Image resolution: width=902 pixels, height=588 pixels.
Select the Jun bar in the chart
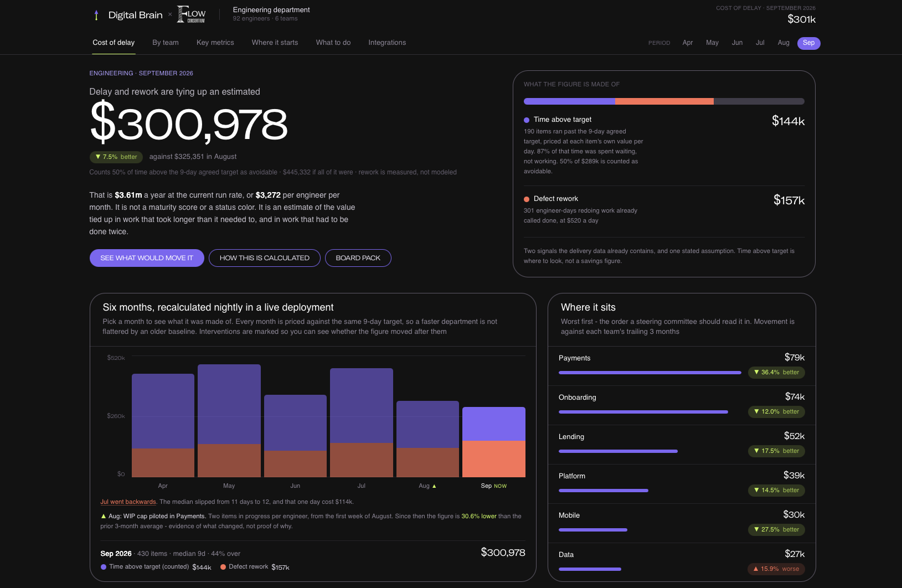tap(295, 436)
